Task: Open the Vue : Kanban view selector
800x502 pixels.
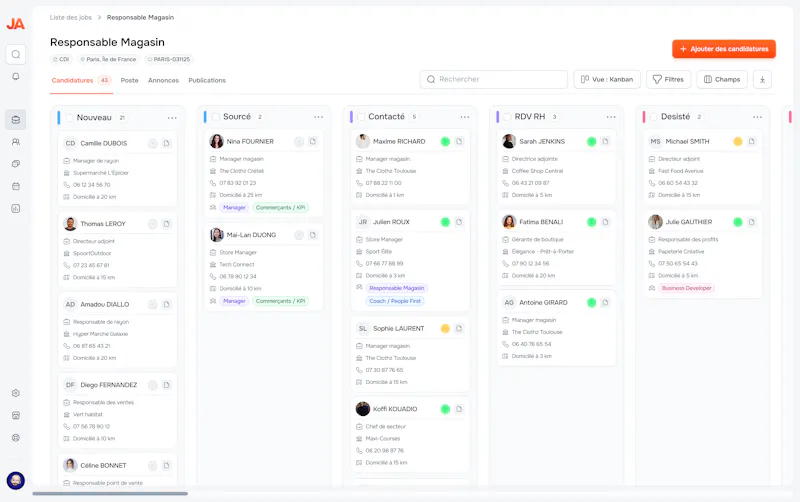Action: tap(607, 80)
